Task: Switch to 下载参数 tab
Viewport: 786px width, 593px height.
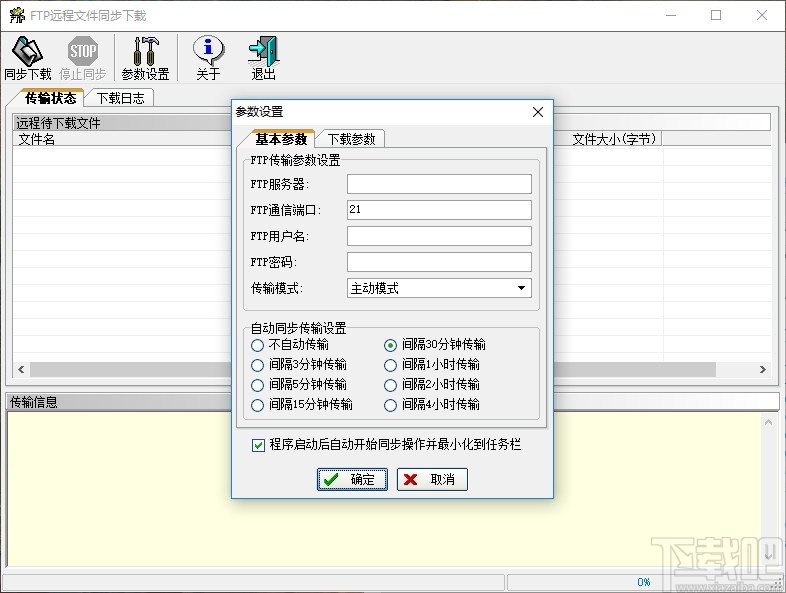Action: coord(351,139)
